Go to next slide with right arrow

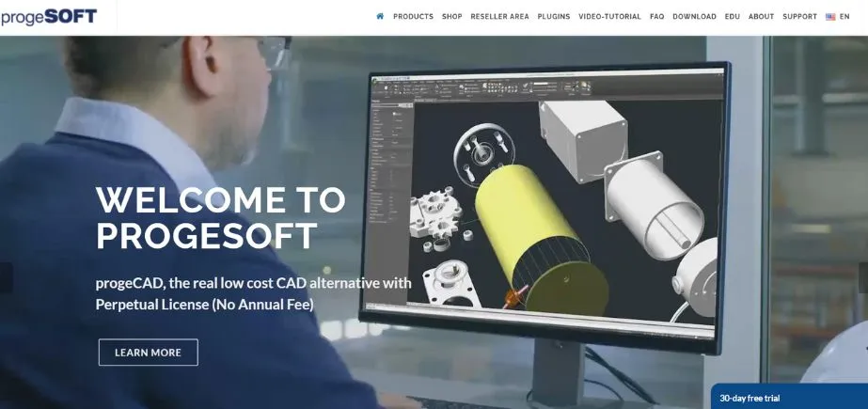pos(862,277)
